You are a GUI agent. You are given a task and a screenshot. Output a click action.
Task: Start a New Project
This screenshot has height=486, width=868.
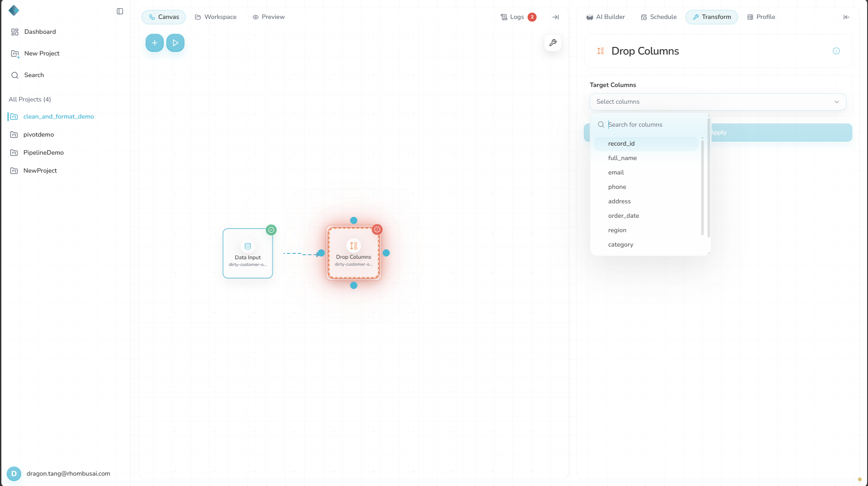click(x=35, y=54)
